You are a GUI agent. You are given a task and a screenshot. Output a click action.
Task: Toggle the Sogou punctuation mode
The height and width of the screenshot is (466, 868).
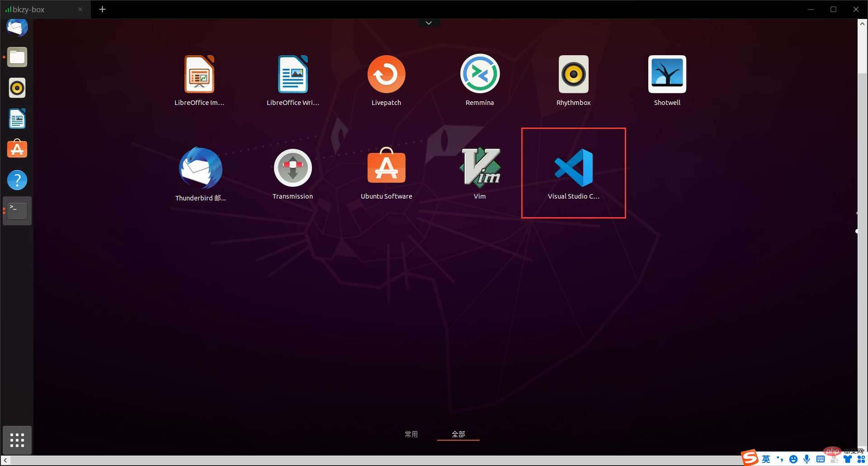[x=780, y=459]
